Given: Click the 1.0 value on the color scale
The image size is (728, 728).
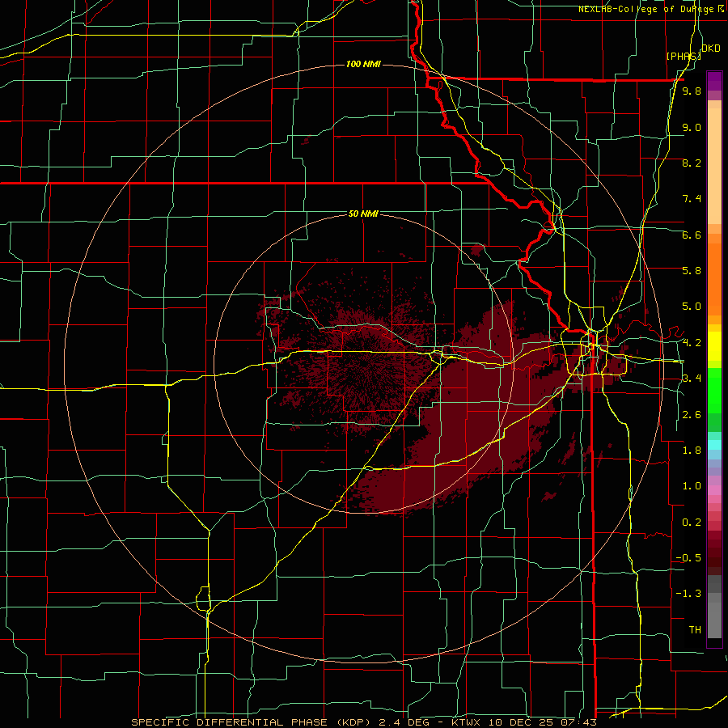Looking at the screenshot, I should coord(692,486).
